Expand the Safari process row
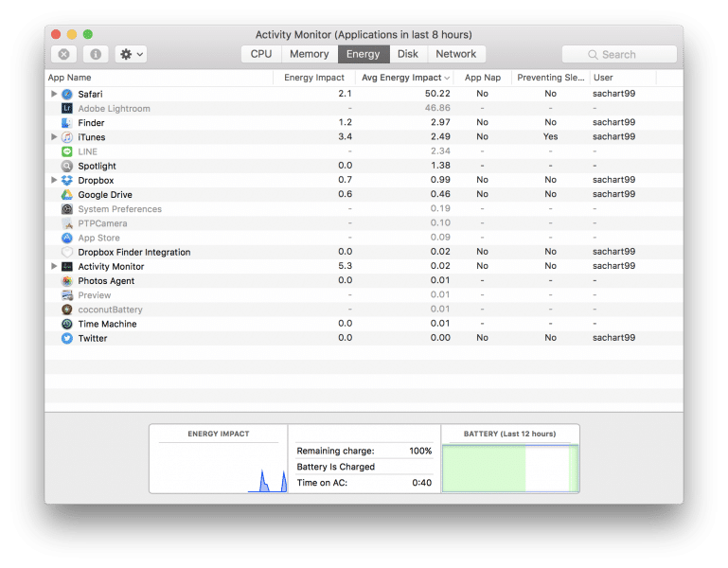Viewport: 728px width, 568px height. [x=54, y=94]
